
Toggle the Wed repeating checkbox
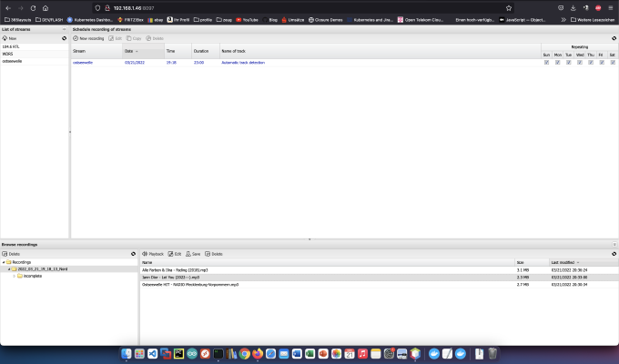[580, 63]
